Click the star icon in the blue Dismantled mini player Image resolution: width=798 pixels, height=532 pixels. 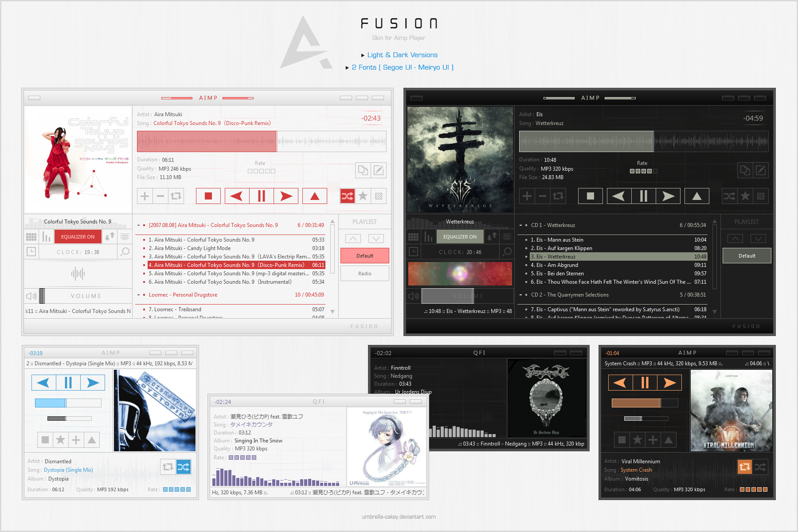(61, 440)
